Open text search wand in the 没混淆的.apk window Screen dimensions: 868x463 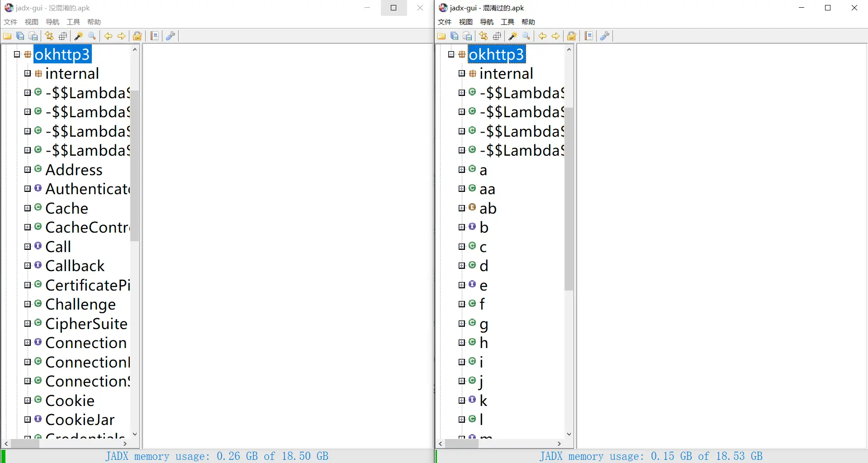coord(79,36)
